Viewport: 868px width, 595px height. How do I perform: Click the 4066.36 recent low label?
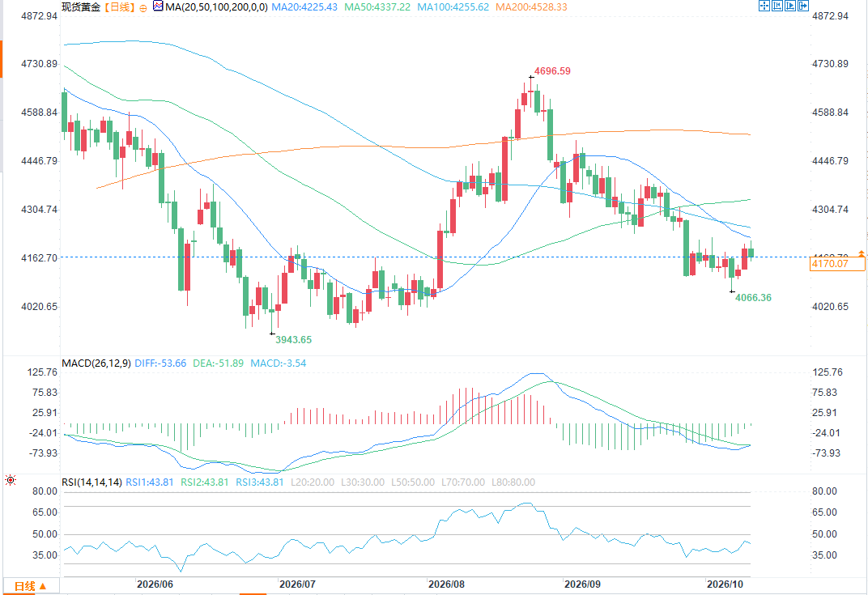[x=753, y=298]
